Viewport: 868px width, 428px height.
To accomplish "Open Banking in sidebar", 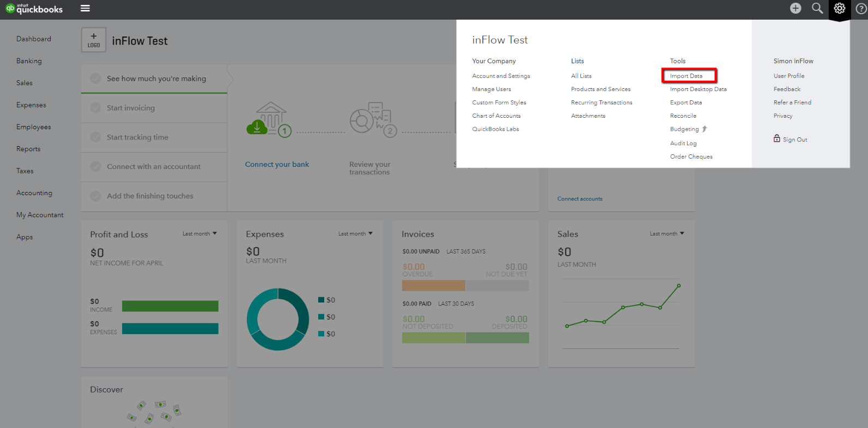I will (29, 61).
